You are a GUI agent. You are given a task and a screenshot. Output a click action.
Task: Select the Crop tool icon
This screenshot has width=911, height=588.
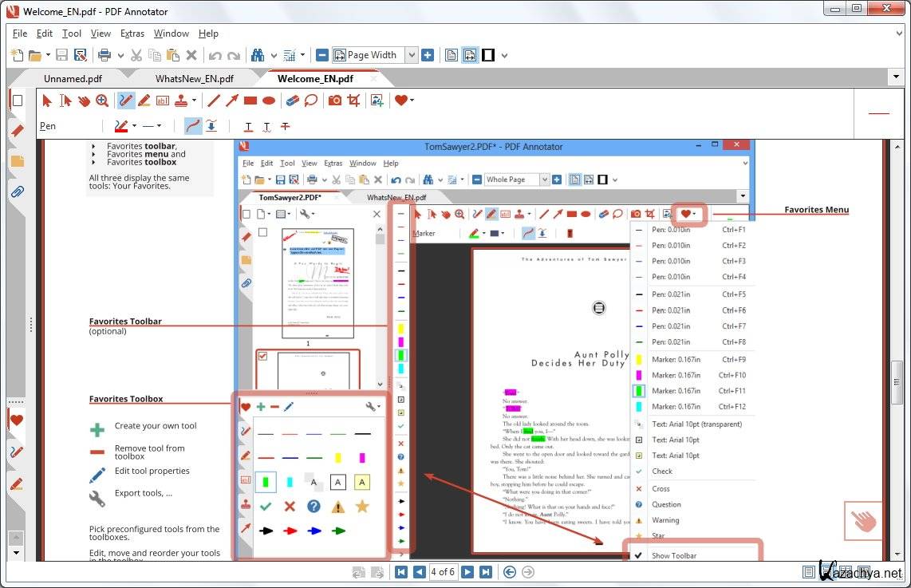[353, 101]
